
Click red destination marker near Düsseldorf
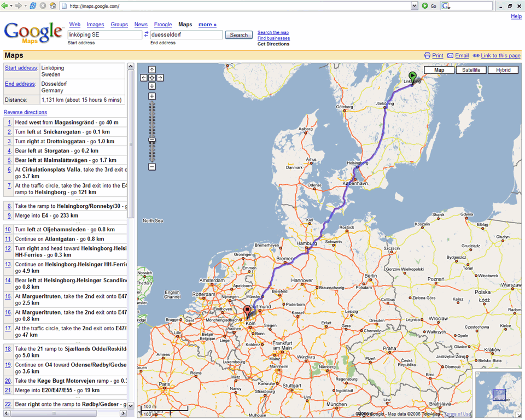247,312
